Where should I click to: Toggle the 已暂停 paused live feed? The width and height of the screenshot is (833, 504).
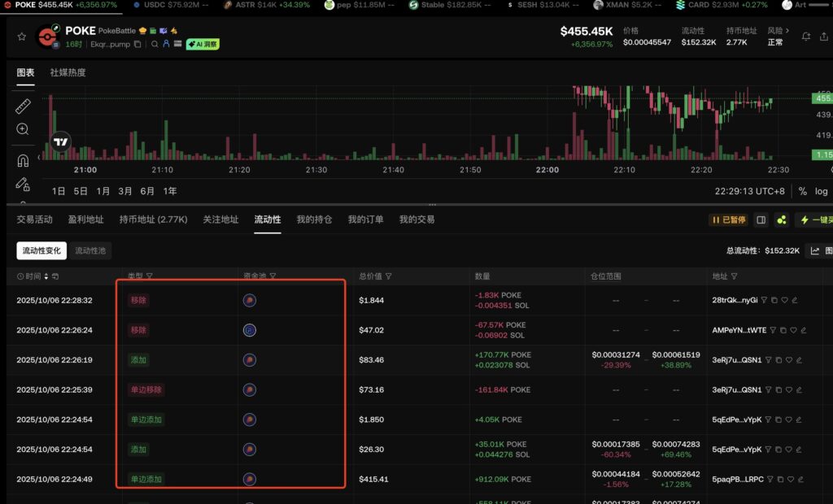tap(726, 219)
